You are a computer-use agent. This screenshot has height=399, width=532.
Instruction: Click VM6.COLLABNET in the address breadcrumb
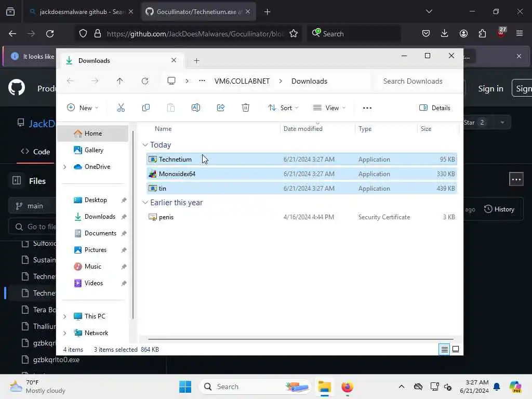242,81
